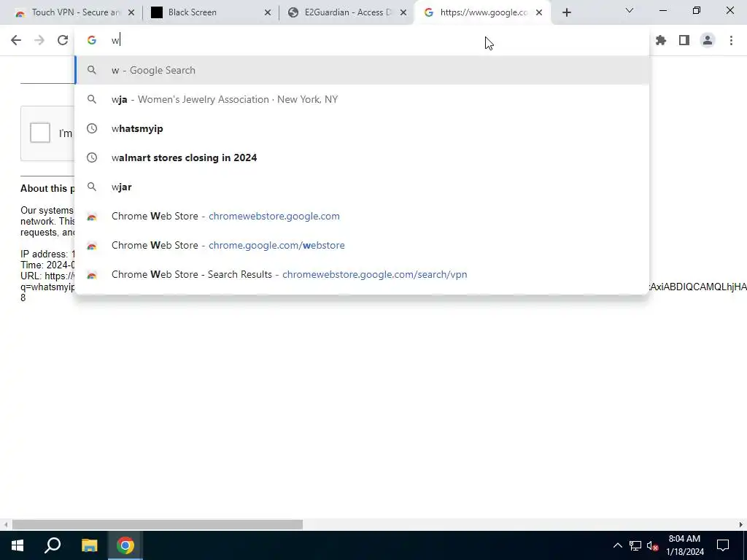Click the clock icon beside walmart suggestion

(x=92, y=157)
